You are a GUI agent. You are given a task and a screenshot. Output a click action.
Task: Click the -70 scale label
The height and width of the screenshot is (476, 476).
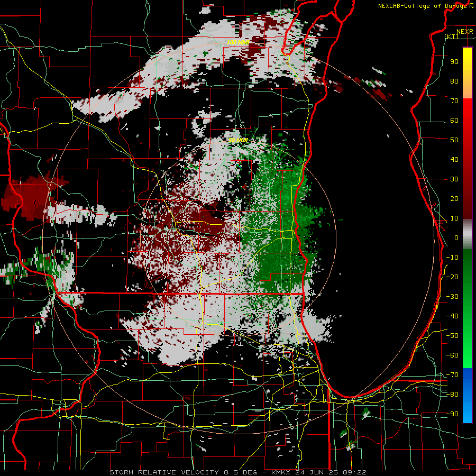click(x=452, y=375)
